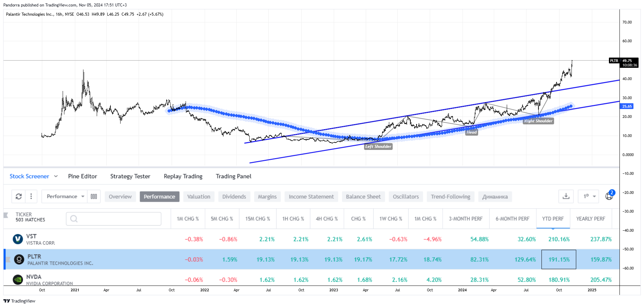This screenshot has width=644, height=307.
Task: Toggle the flag marker on PLTR row
Action: [8, 260]
